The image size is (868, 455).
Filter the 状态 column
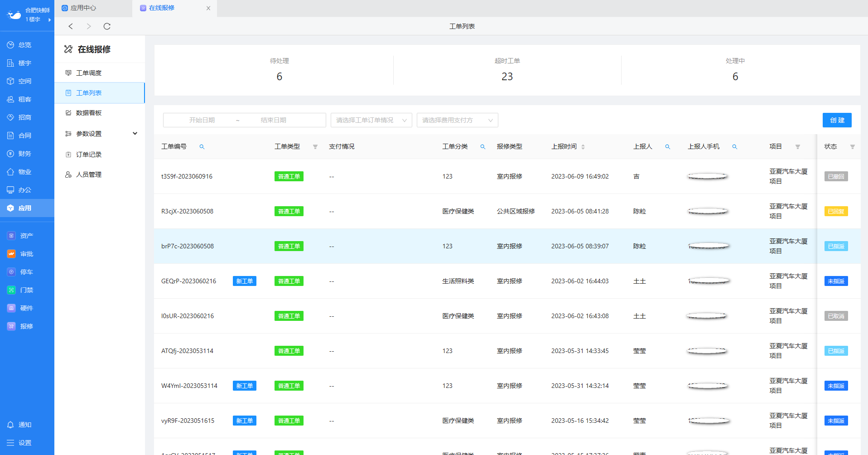coord(853,147)
